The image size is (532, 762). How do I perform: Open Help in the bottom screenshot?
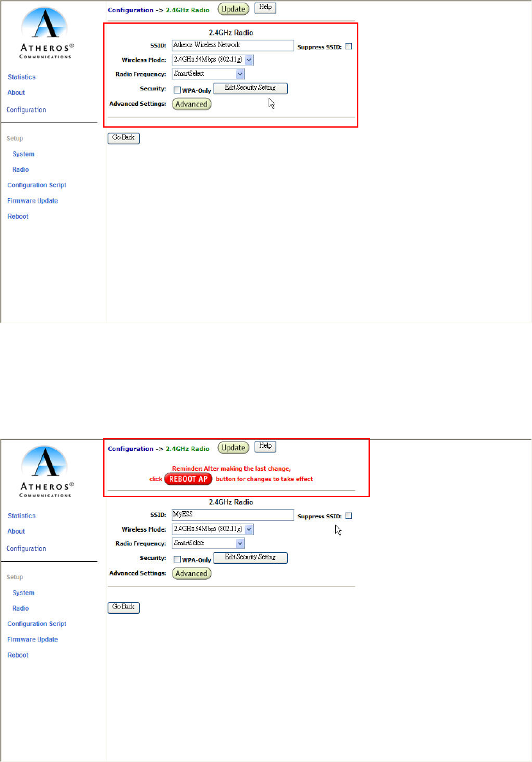pos(265,446)
